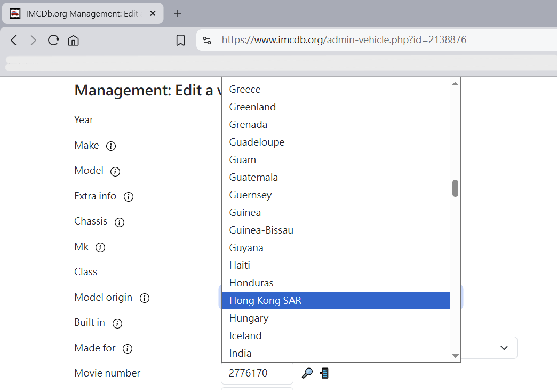Choose Greenland in the dropdown list
Viewport: 557px width, 392px height.
(x=336, y=107)
